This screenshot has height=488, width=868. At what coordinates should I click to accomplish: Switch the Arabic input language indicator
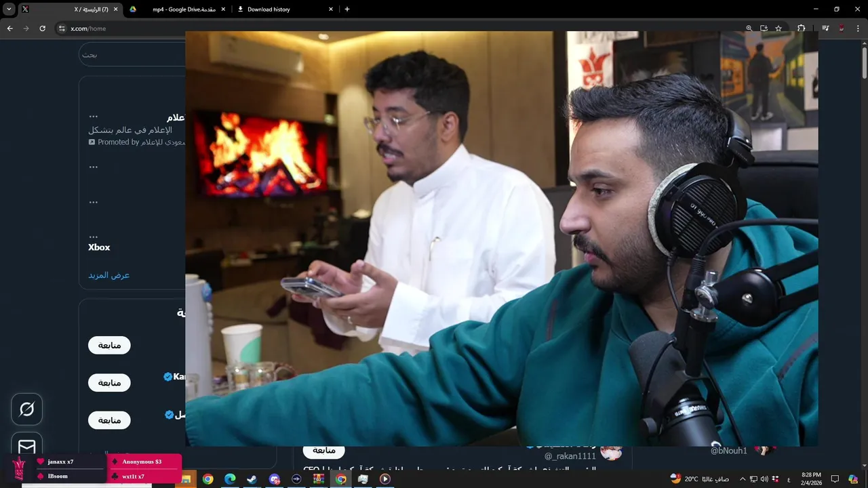[789, 479]
